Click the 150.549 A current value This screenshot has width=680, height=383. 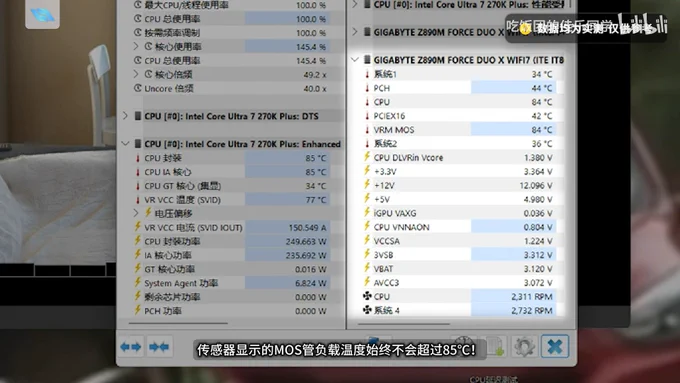[x=307, y=228]
